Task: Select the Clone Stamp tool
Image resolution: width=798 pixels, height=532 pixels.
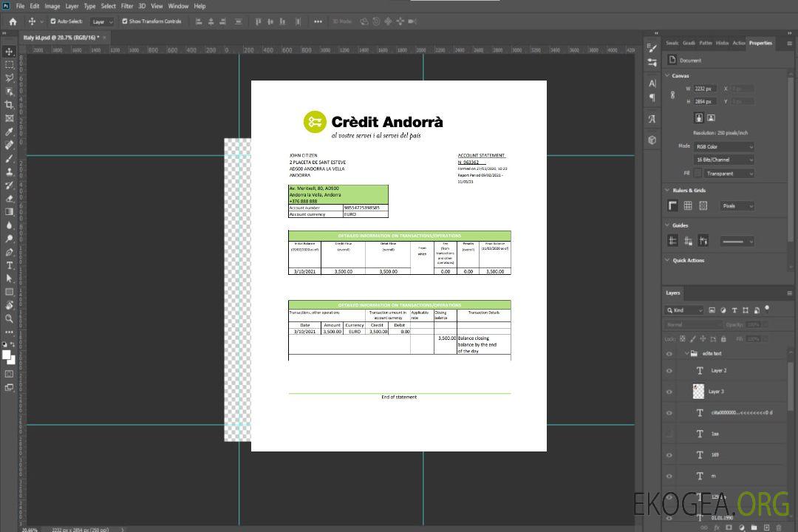Action: click(9, 171)
